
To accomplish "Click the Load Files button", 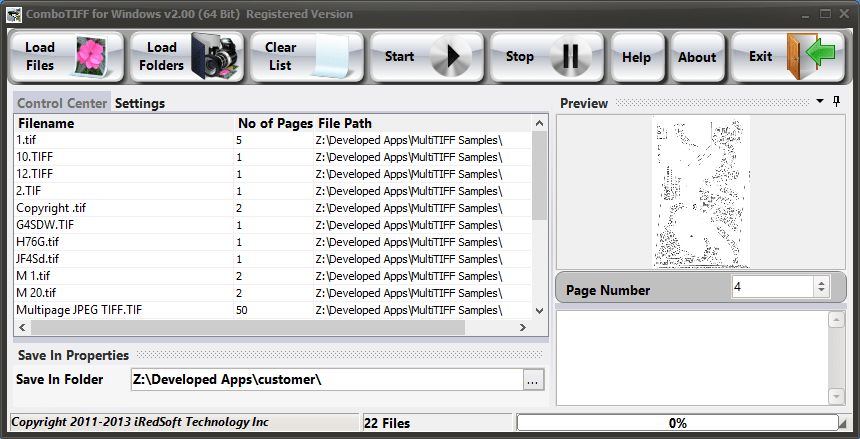I will [67, 57].
